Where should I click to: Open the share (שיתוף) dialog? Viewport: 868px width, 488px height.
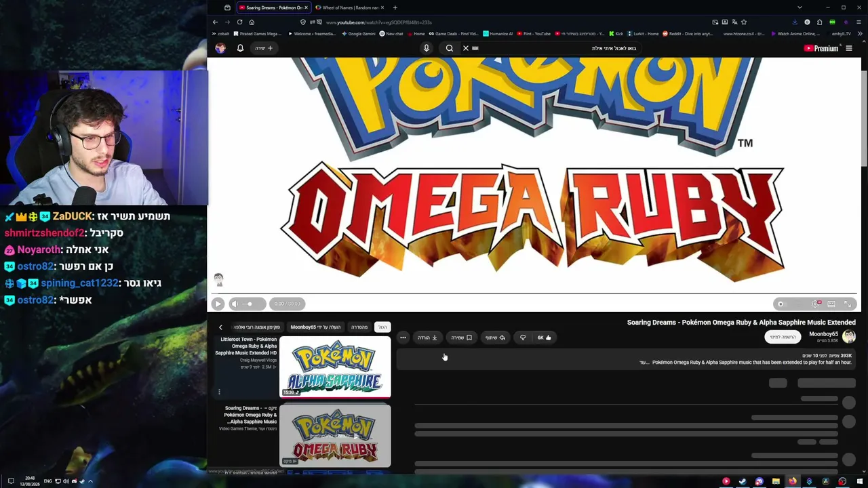(496, 338)
